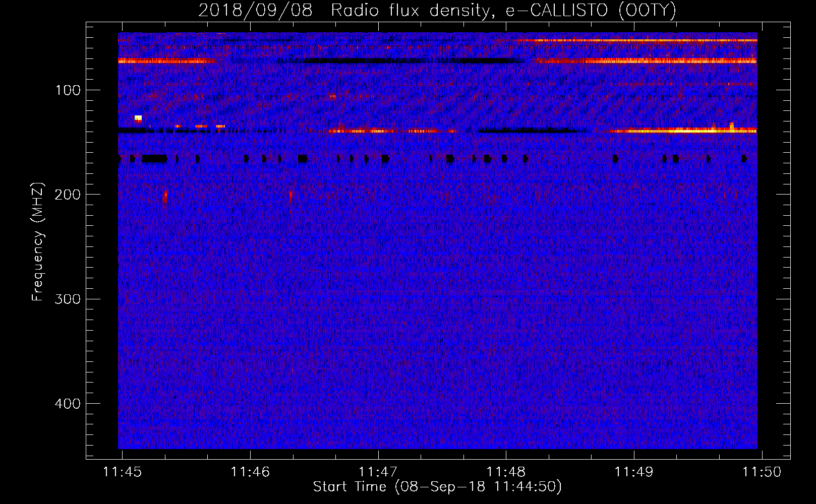Click the 200 frequency tick label

click(x=68, y=195)
